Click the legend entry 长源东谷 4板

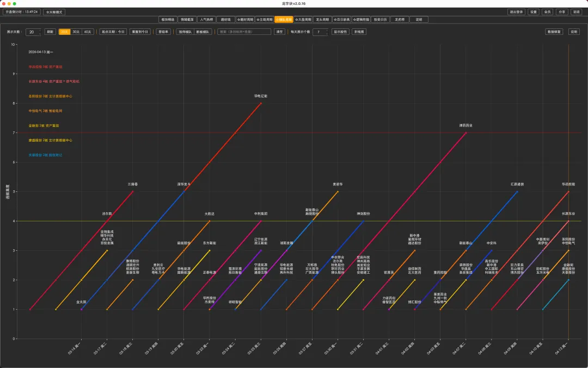[54, 81]
